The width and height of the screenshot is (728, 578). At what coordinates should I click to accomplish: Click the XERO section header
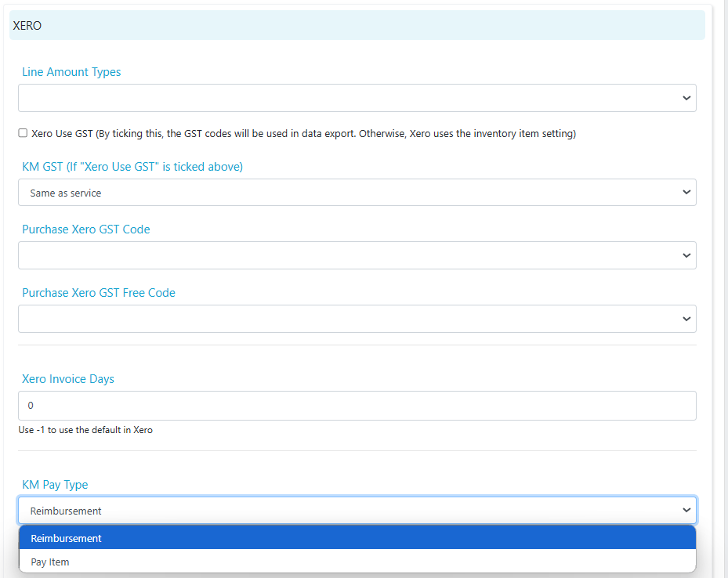(357, 25)
